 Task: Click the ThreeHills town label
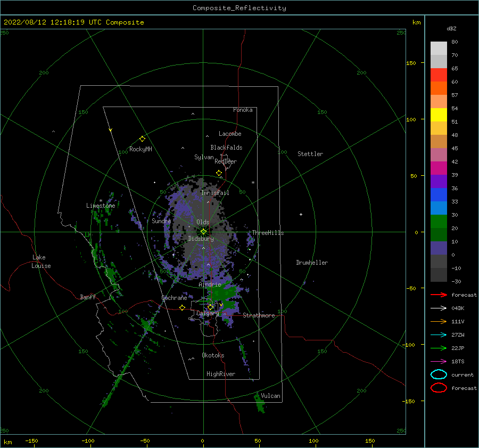tap(268, 233)
